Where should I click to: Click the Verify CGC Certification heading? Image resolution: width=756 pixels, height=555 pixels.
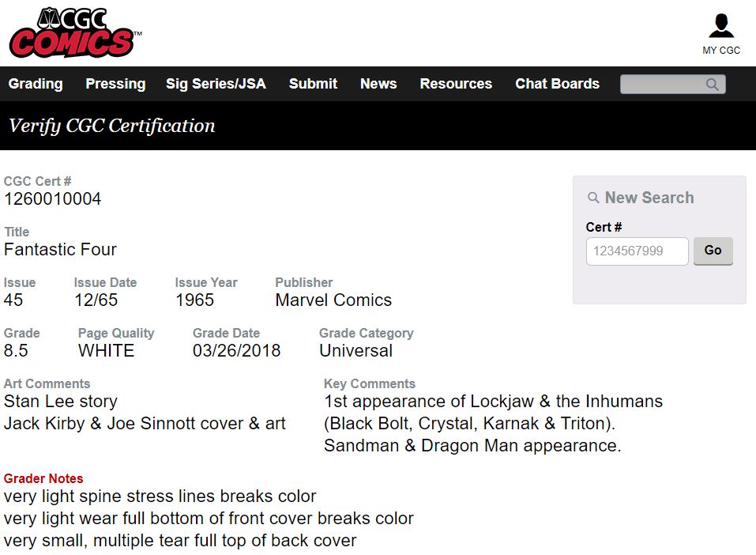pos(112,126)
